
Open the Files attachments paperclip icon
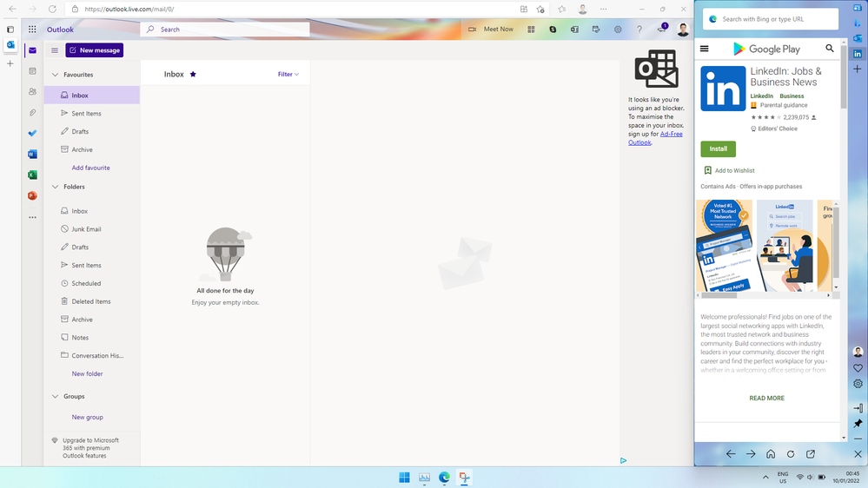coord(33,112)
